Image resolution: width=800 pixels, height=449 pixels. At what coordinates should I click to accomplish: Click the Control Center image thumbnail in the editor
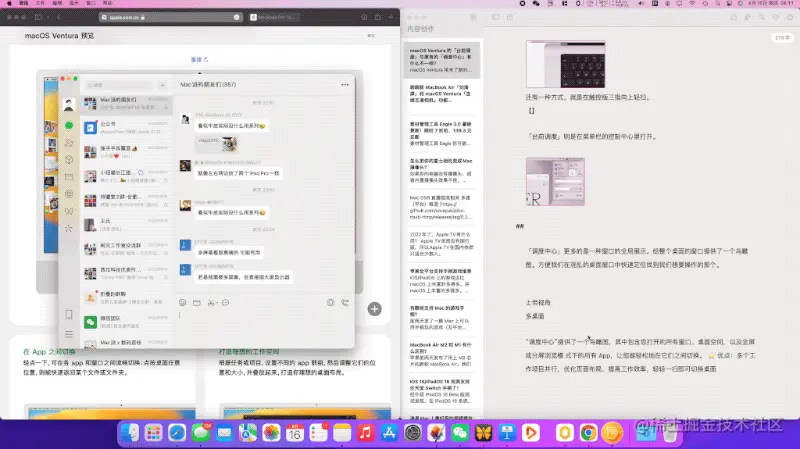tap(555, 182)
